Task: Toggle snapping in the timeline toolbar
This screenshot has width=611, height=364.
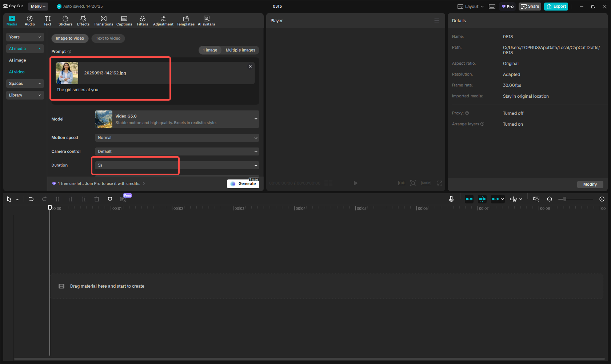Action: [x=482, y=199]
